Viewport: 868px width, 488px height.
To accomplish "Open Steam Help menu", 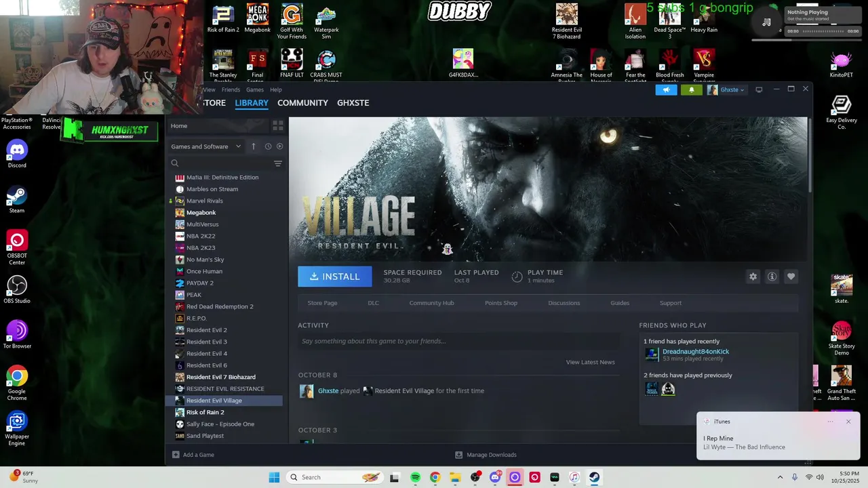I will click(276, 89).
